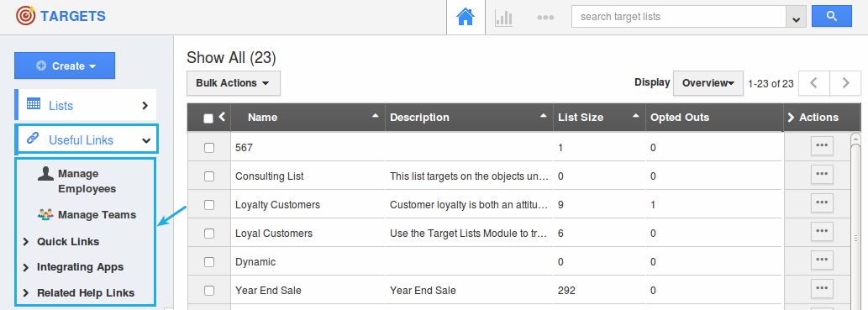Check the box for Loyalty Customers

click(x=209, y=205)
